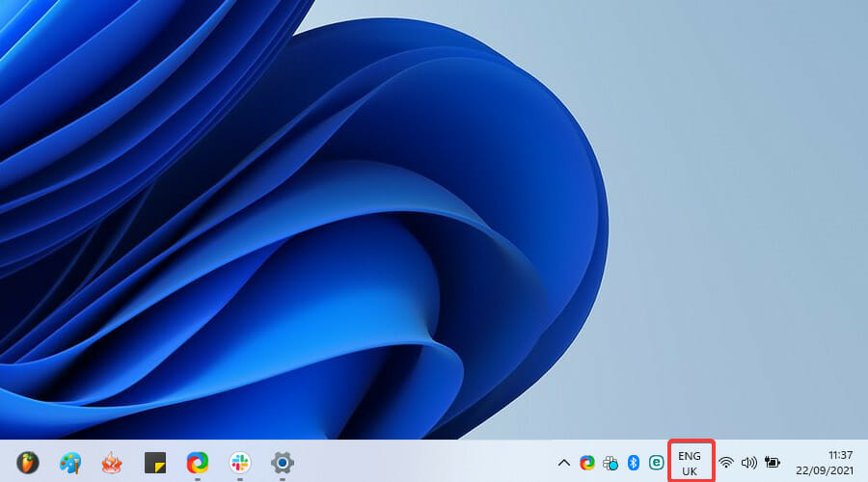Screen dimensions: 868x482
Task: Click the multicolored swirl icon in system tray
Action: click(x=587, y=463)
